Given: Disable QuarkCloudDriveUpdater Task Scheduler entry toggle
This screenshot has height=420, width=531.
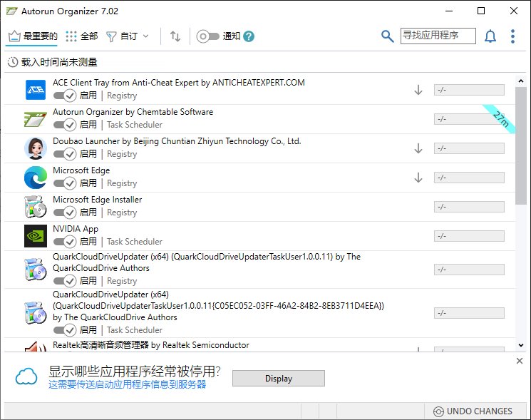Looking at the screenshot, I should 65,330.
